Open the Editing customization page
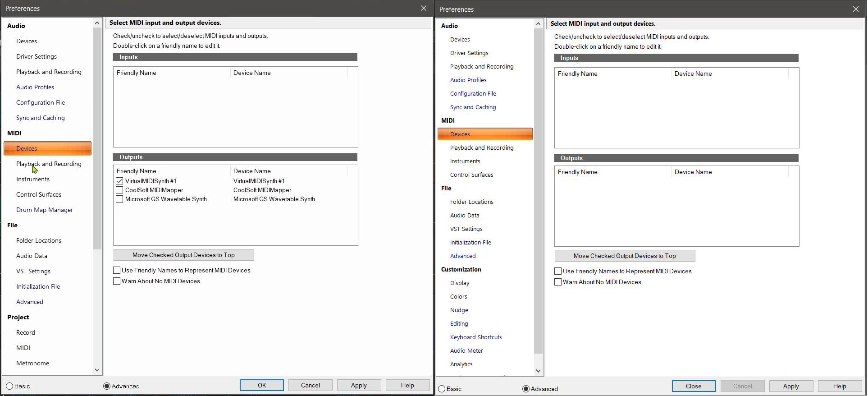The width and height of the screenshot is (868, 396). pos(459,323)
